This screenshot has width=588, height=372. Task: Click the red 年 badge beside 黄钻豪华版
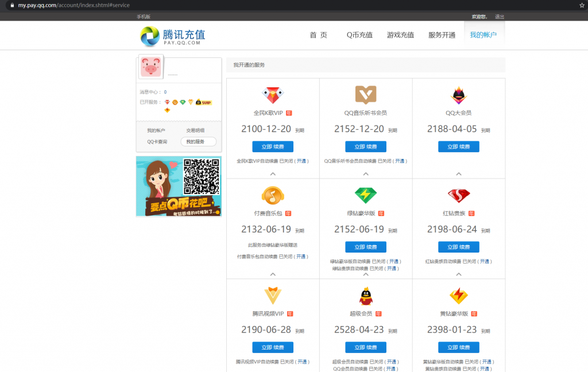(x=474, y=314)
